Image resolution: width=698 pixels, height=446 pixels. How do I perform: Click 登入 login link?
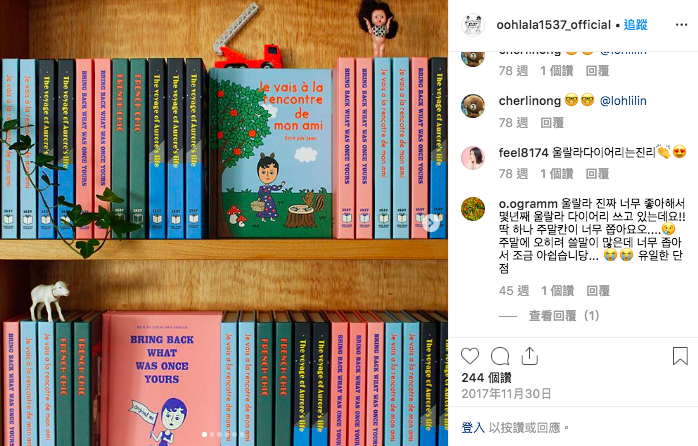coord(473,428)
